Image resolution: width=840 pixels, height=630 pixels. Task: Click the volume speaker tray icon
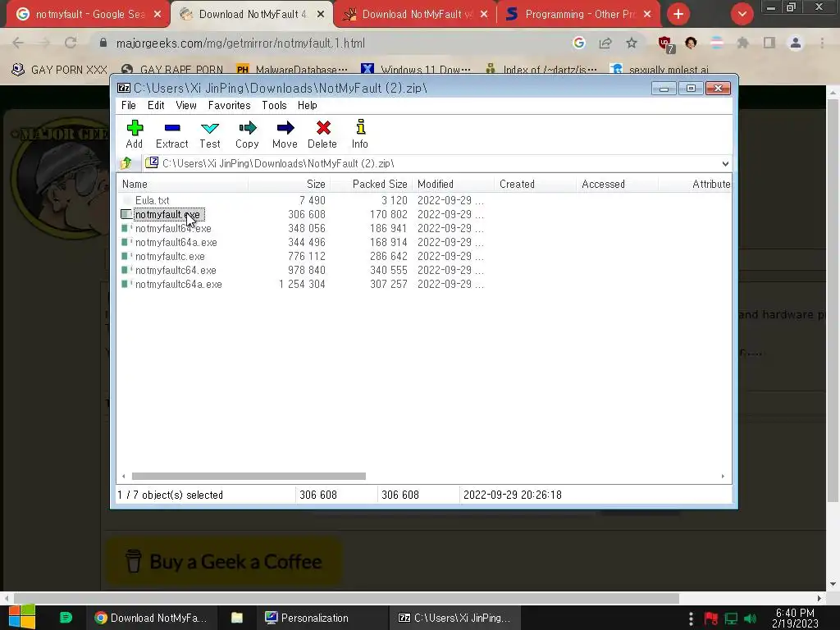coord(750,619)
